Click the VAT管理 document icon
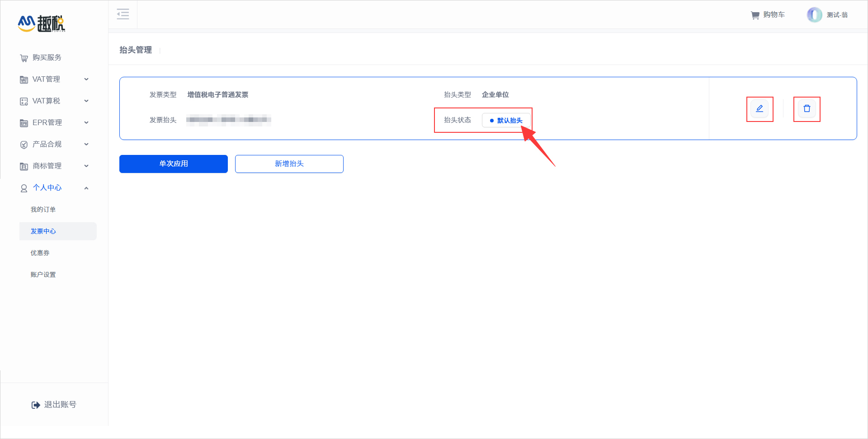Screen dimensions: 868x439 [24, 79]
